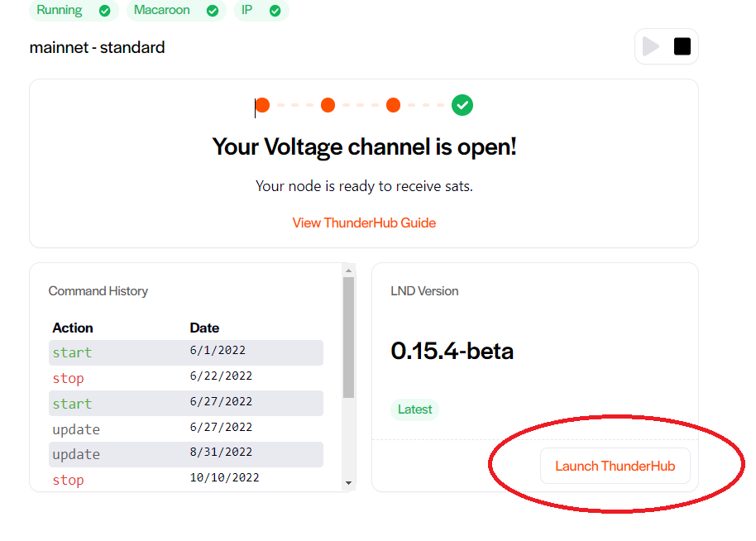756x541 pixels.
Task: Select the stop row dated 6/22/2022
Action: click(x=185, y=378)
